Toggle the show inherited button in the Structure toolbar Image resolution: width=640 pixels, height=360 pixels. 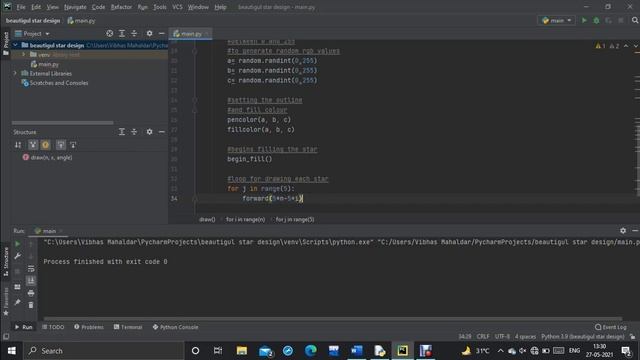tap(33, 145)
